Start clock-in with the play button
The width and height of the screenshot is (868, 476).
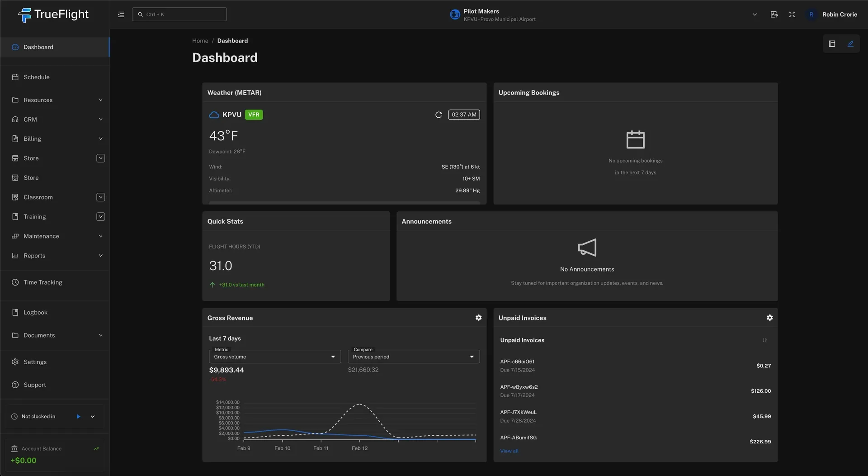(x=78, y=417)
